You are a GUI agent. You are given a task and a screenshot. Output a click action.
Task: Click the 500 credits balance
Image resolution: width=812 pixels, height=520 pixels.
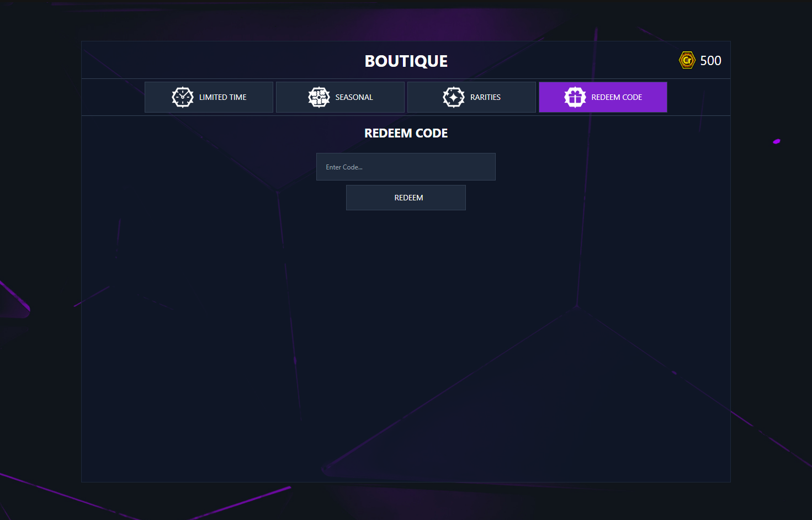click(710, 61)
